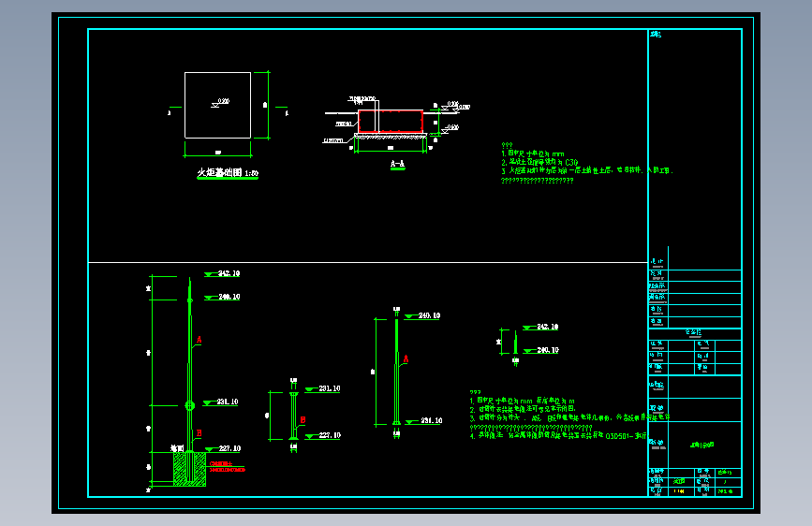This screenshot has height=526, width=812.
Task: Click "240.10" on the small tip detail
Action: (x=548, y=350)
